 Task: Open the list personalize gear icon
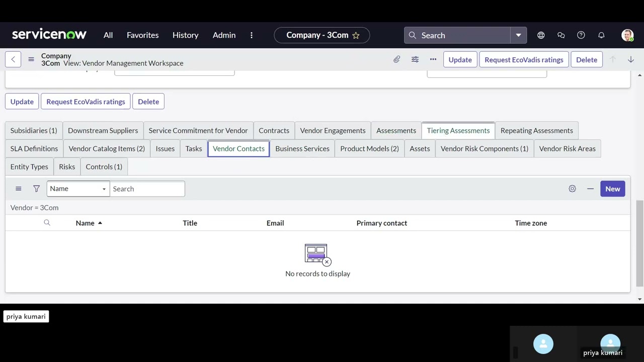tap(572, 189)
